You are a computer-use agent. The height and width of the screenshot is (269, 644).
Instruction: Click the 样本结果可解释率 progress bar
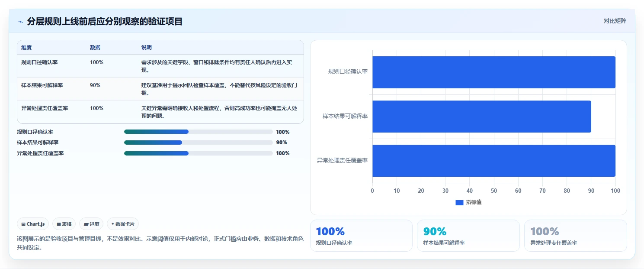point(198,143)
